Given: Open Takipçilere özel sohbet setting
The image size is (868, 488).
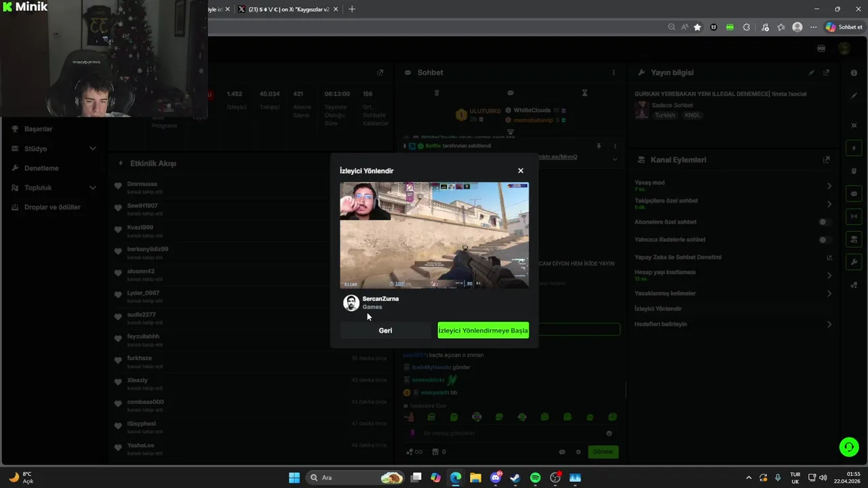Looking at the screenshot, I should tap(733, 203).
